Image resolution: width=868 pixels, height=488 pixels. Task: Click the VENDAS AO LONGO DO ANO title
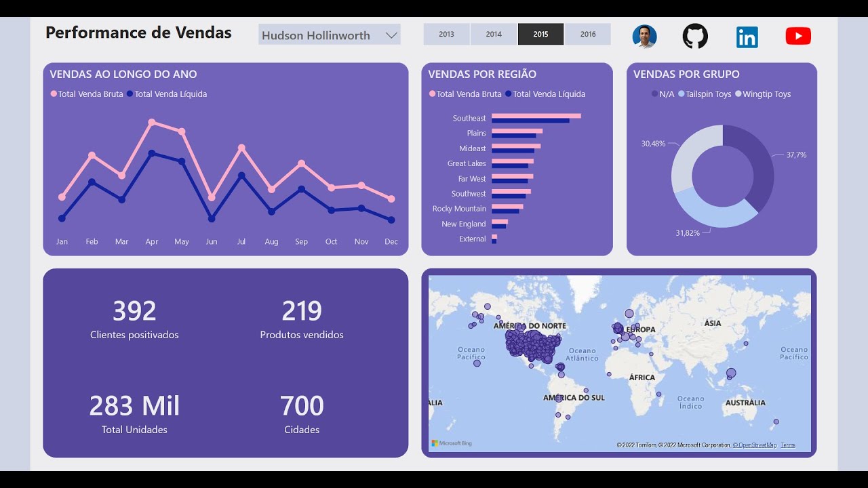(123, 74)
